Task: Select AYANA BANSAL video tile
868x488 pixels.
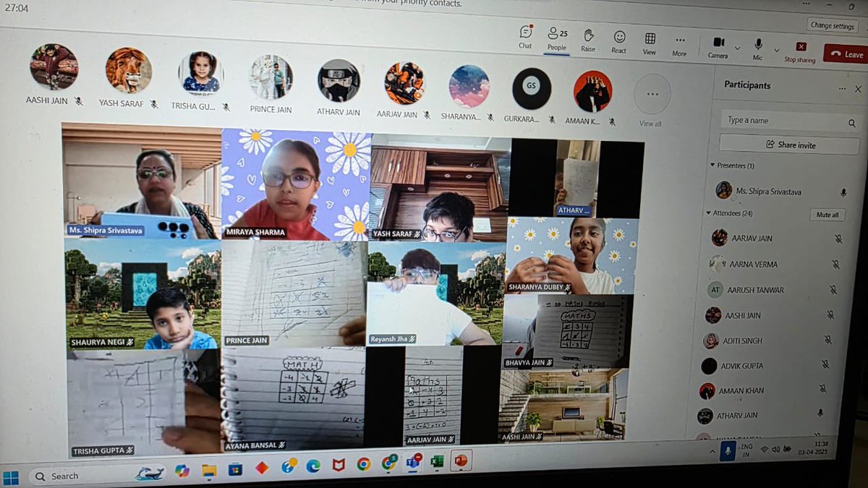Action: 294,397
